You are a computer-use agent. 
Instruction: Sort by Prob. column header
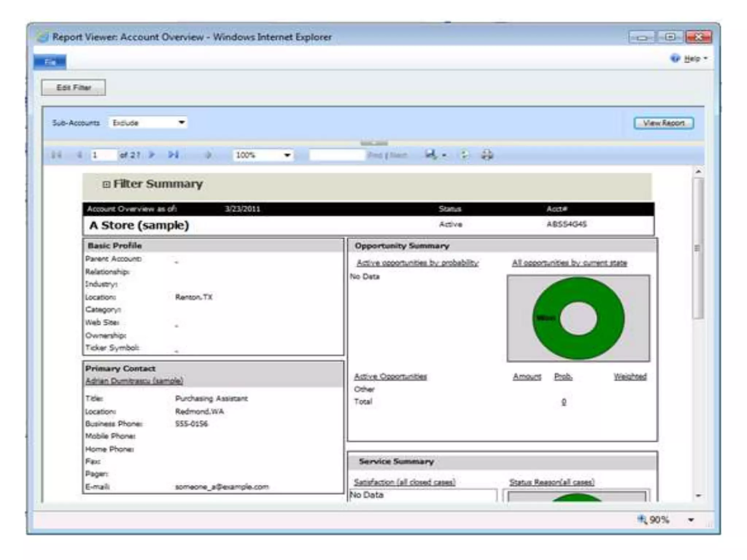[x=563, y=376]
